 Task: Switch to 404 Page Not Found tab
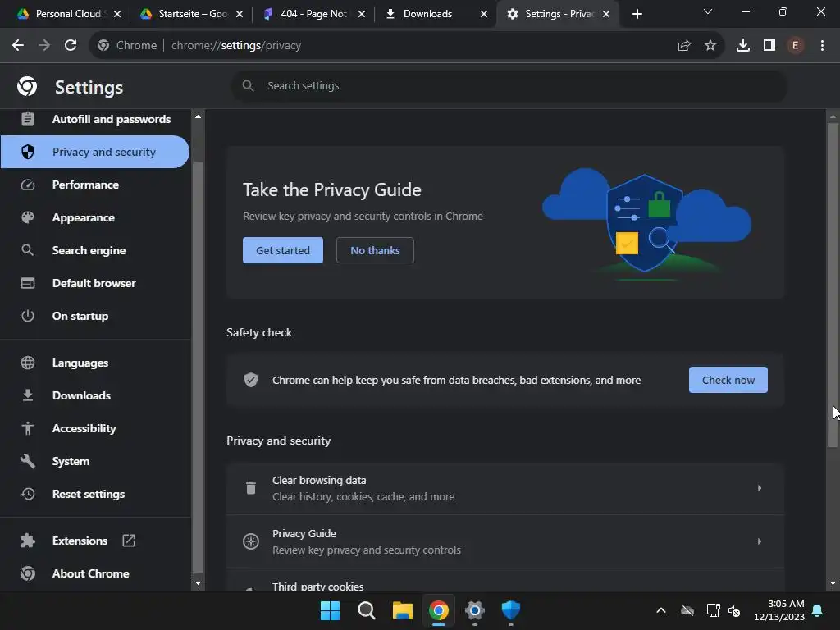tap(314, 14)
